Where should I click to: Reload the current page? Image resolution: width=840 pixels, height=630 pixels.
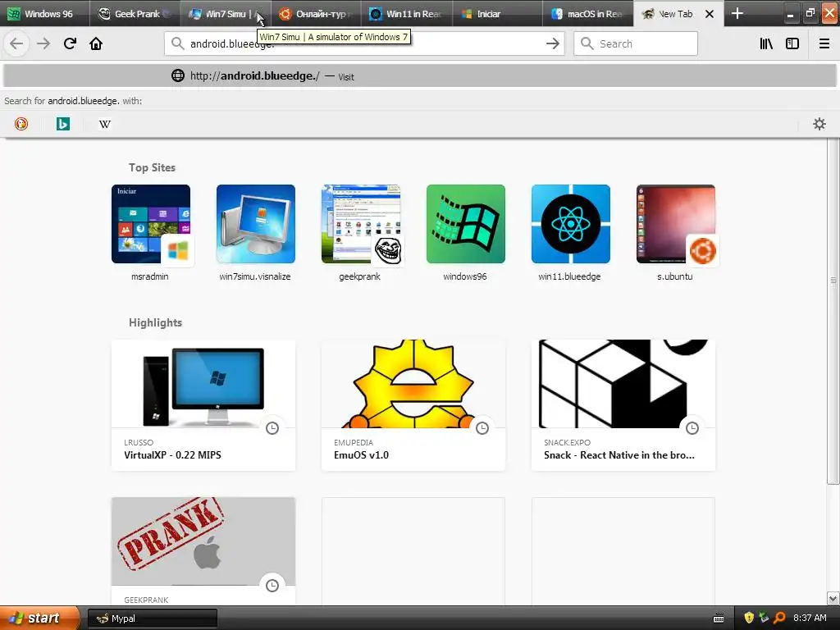point(70,43)
